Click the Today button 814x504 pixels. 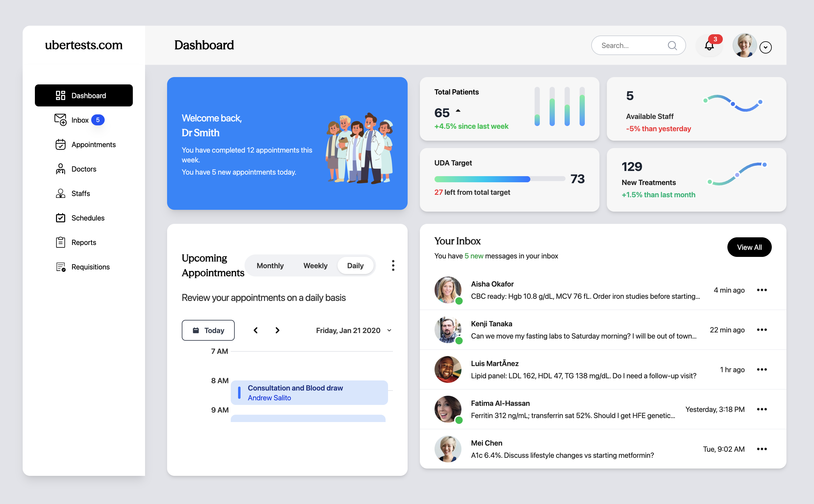(x=208, y=330)
